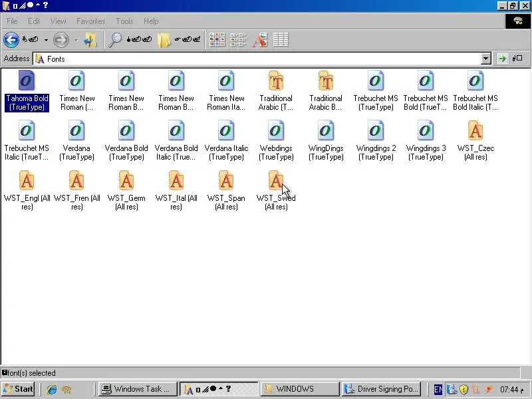Launch Internet Explorer from Quick Launch
This screenshot has width=532, height=399.
[x=52, y=389]
